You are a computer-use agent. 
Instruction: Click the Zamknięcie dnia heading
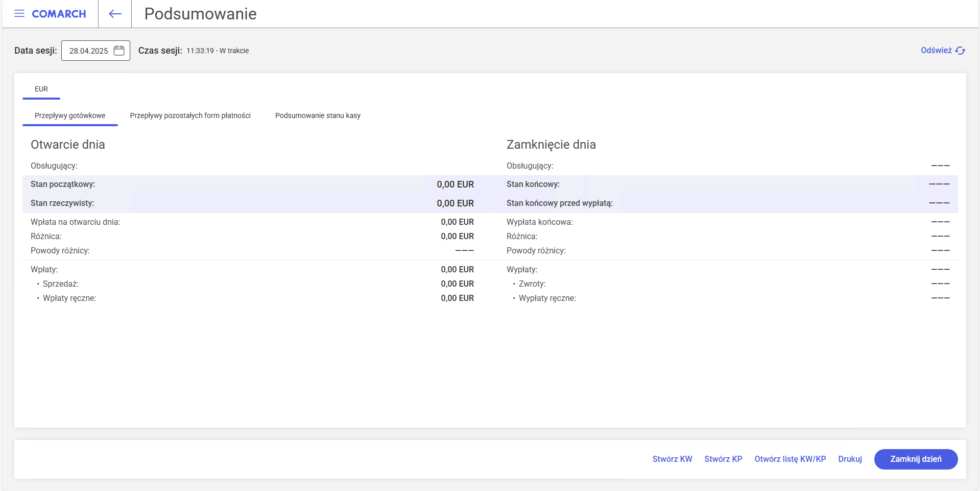pos(551,145)
